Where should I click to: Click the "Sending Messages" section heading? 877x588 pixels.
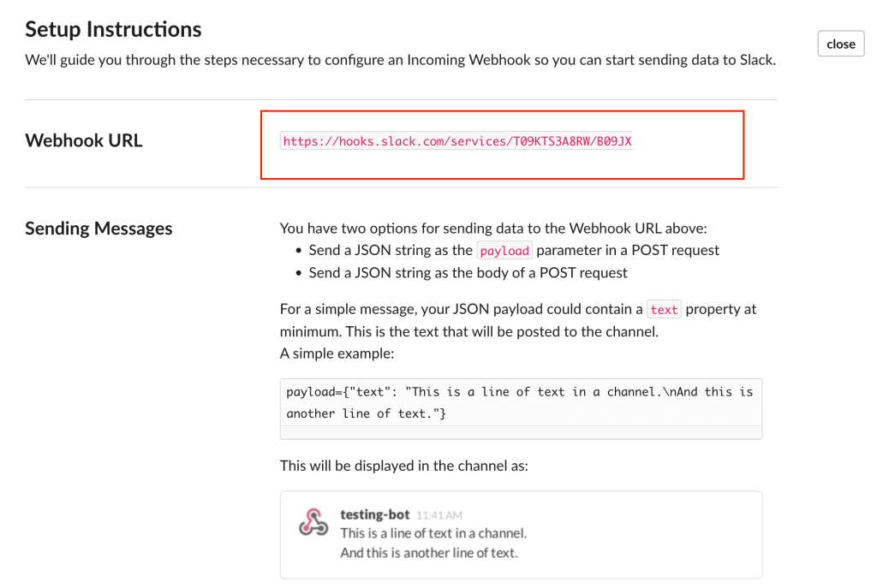[98, 229]
